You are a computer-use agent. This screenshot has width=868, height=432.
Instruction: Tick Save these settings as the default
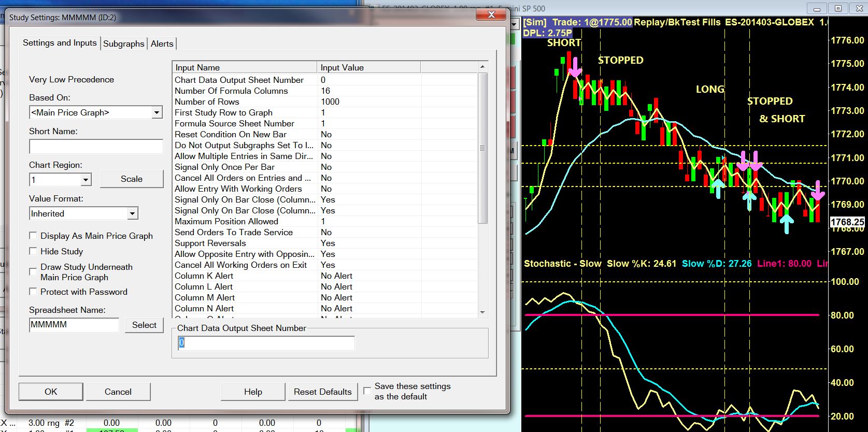(367, 391)
